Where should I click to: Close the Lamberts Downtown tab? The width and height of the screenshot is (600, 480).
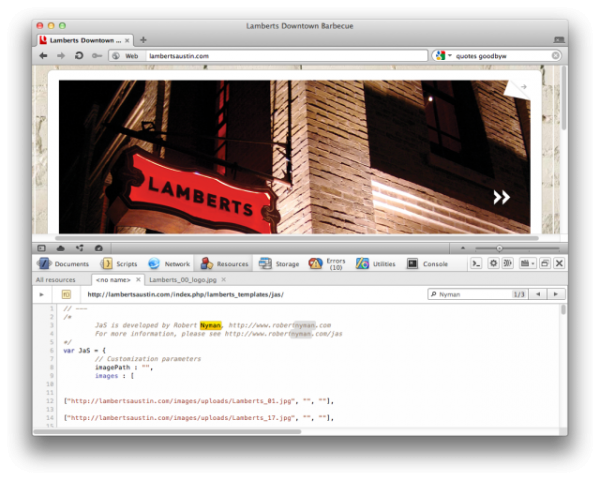pyautogui.click(x=127, y=40)
